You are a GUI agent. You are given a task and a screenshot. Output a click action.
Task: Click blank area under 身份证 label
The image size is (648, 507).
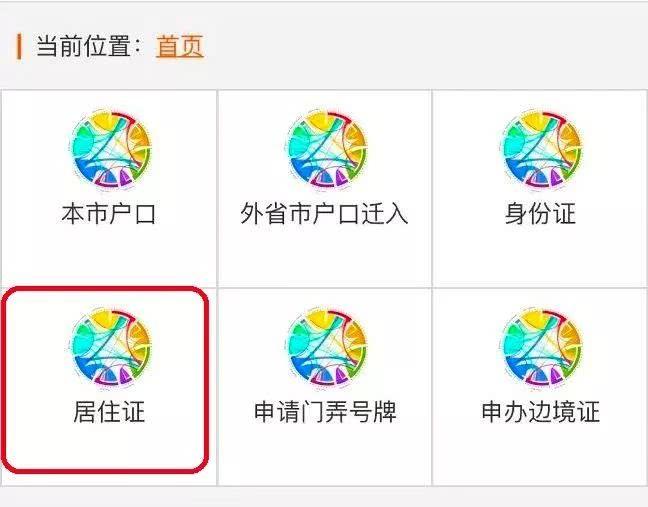coord(541,256)
